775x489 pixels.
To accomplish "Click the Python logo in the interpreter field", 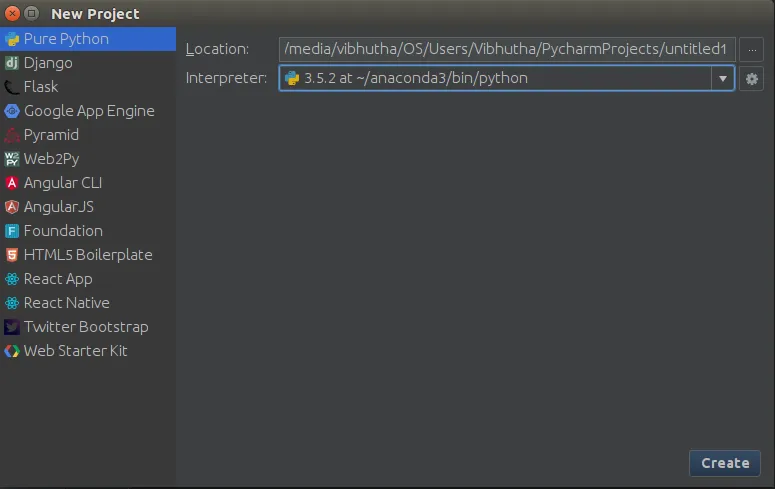I will click(292, 78).
